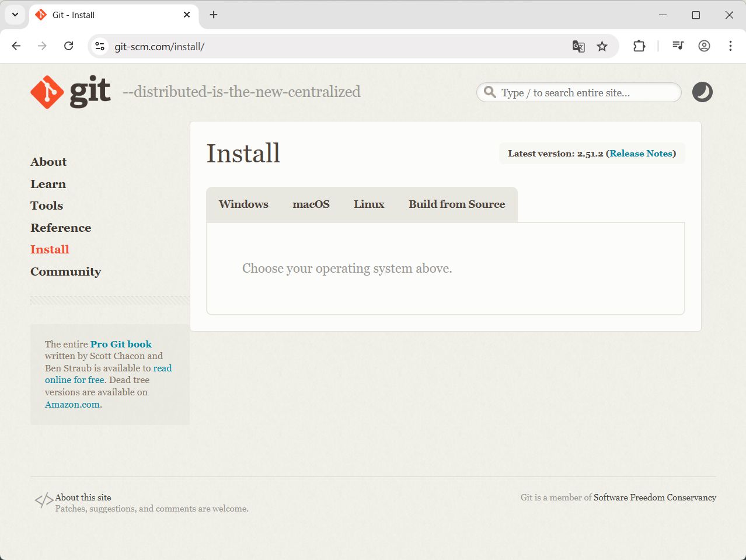
Task: Open the Chrome profile avatar icon
Action: pos(704,46)
